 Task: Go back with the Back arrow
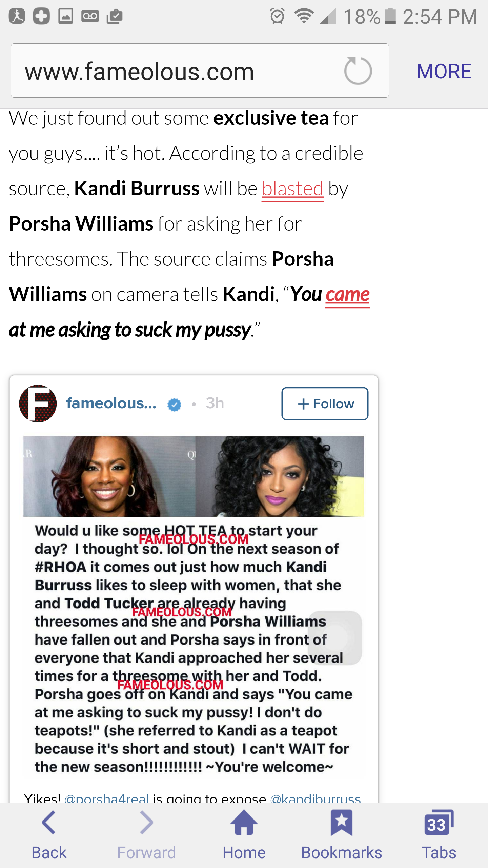click(x=49, y=835)
